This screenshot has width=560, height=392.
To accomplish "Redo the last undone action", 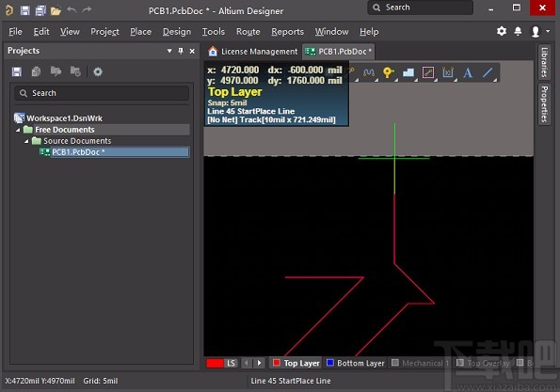I will tap(87, 10).
